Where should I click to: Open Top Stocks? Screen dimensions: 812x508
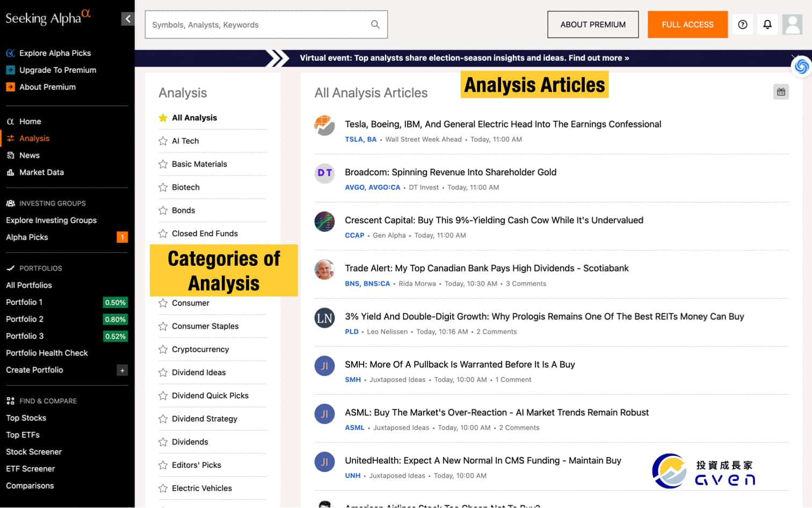[26, 418]
